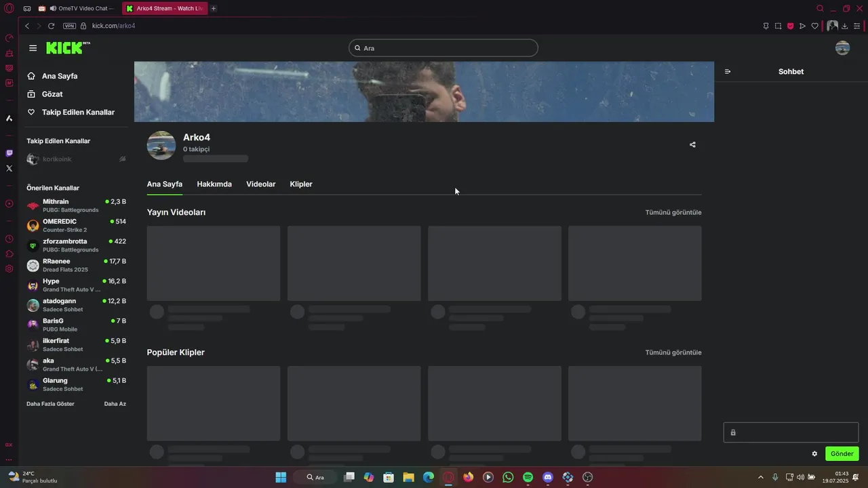868x488 pixels.
Task: Click the pin icon in address bar
Action: pos(766,26)
